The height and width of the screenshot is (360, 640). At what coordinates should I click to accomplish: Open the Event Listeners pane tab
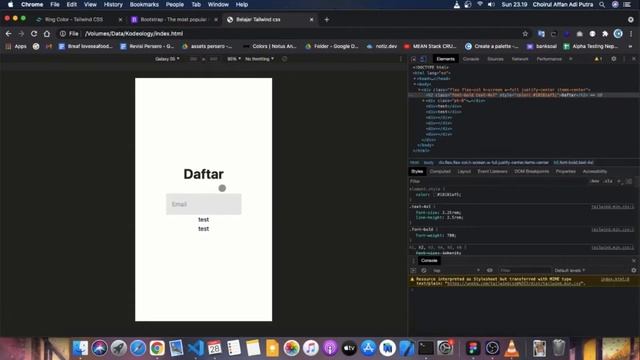(x=492, y=171)
